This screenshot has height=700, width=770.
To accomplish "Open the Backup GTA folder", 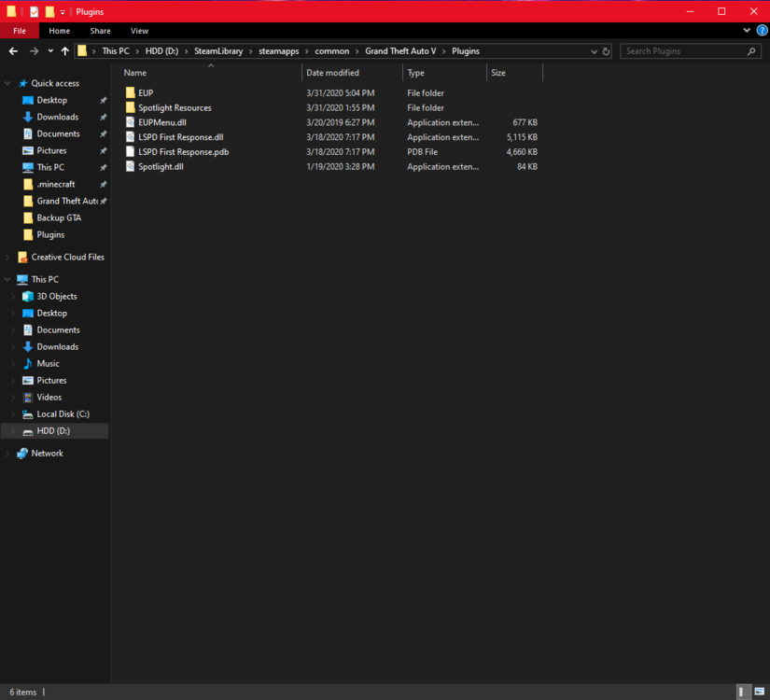I will 59,217.
